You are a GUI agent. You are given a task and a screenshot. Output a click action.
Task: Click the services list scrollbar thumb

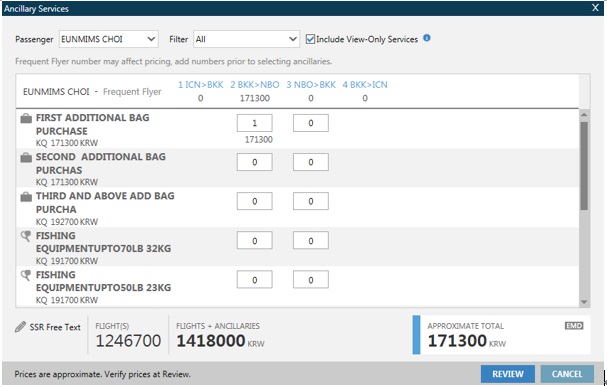pos(584,166)
